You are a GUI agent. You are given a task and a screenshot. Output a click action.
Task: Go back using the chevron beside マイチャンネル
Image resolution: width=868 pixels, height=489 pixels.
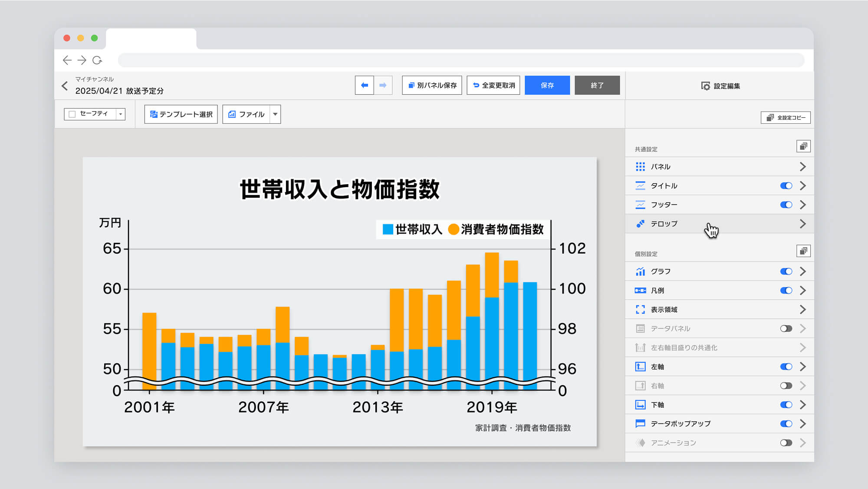[65, 86]
